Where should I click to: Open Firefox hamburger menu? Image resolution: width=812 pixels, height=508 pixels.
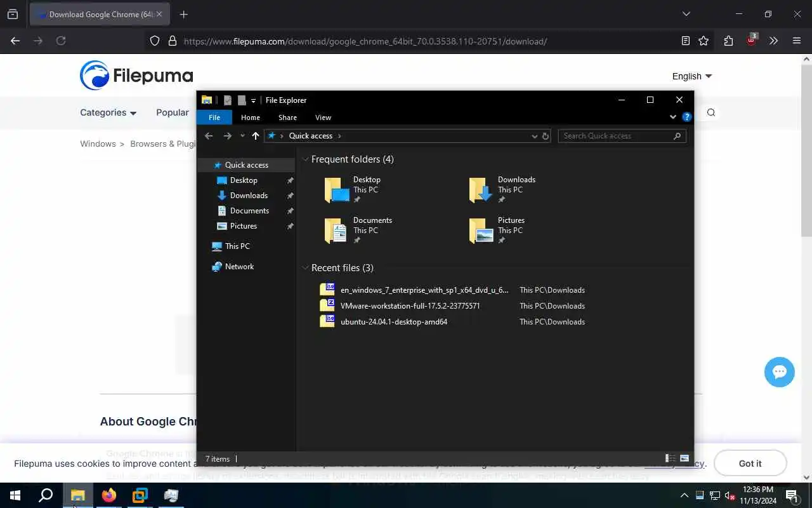(797, 41)
